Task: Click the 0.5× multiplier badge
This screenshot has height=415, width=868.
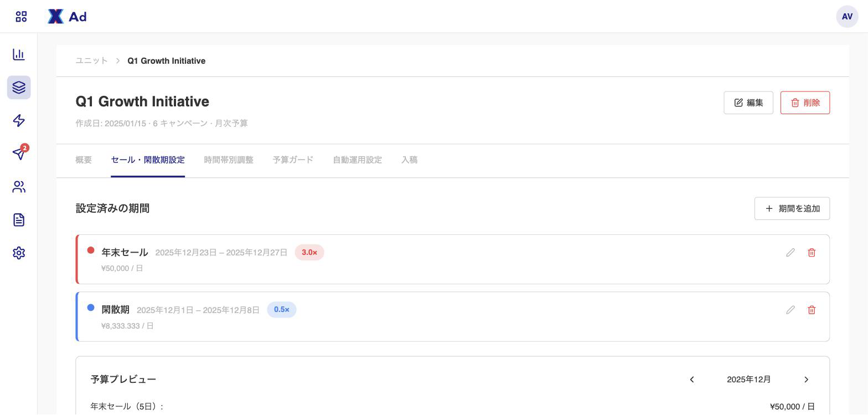Action: 282,310
